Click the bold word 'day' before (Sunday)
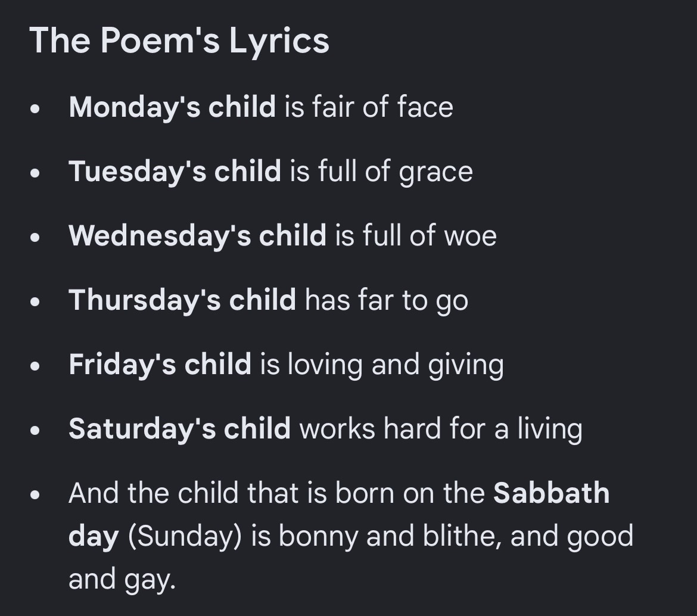This screenshot has width=697, height=616. (94, 536)
